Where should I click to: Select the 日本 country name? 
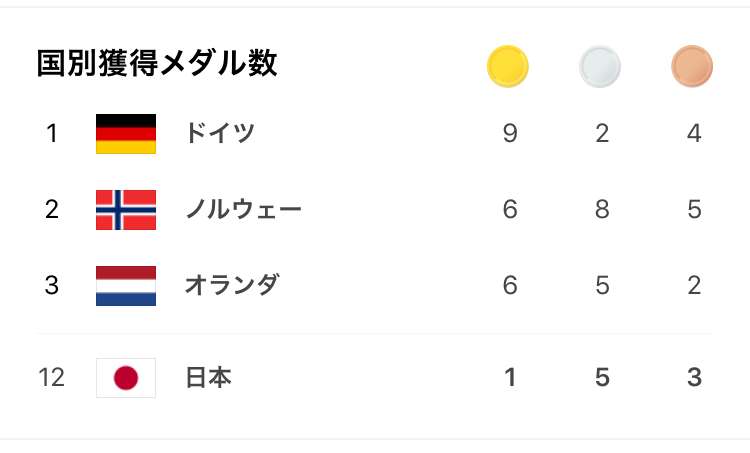(x=209, y=377)
